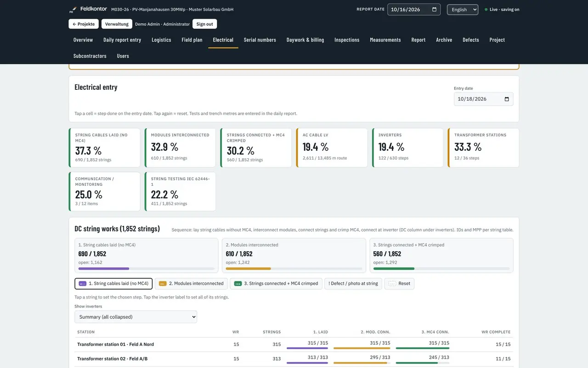Image resolution: width=588 pixels, height=368 pixels.
Task: Select the Electrical tab
Action: pyautogui.click(x=223, y=40)
